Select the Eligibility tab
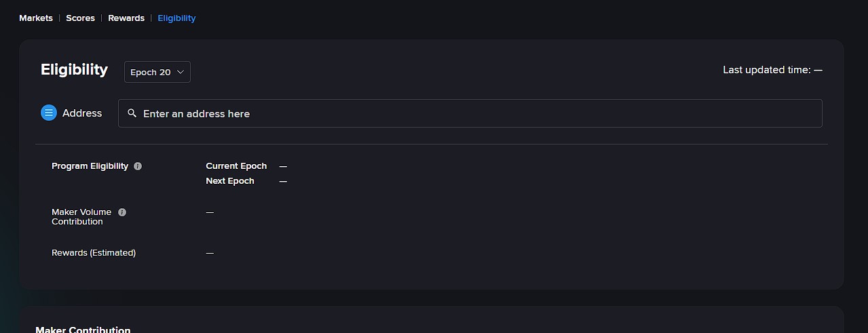 click(x=176, y=18)
